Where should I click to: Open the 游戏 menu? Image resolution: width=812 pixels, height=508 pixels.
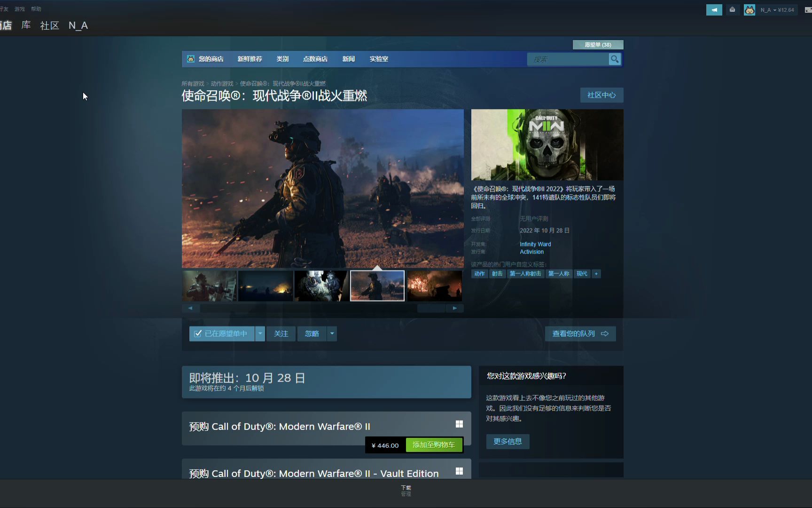click(20, 9)
